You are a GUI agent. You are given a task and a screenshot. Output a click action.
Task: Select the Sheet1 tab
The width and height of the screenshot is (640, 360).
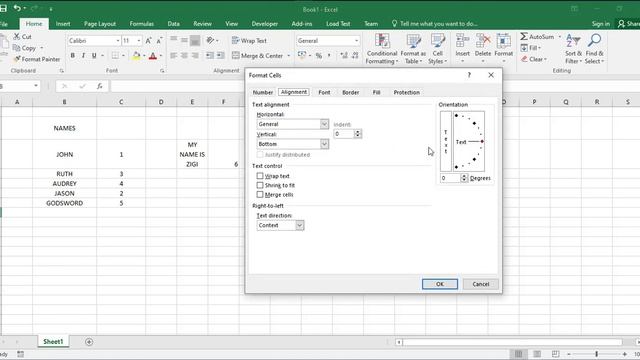[x=53, y=342]
